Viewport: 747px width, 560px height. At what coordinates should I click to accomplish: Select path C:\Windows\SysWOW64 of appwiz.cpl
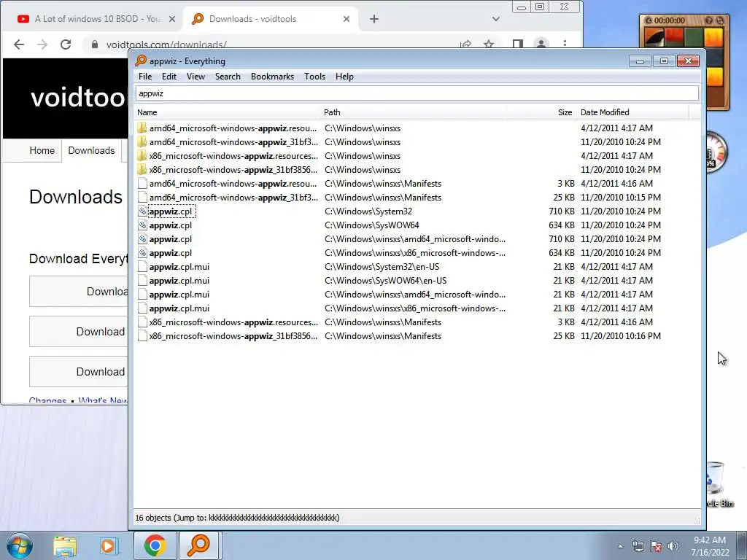(371, 225)
